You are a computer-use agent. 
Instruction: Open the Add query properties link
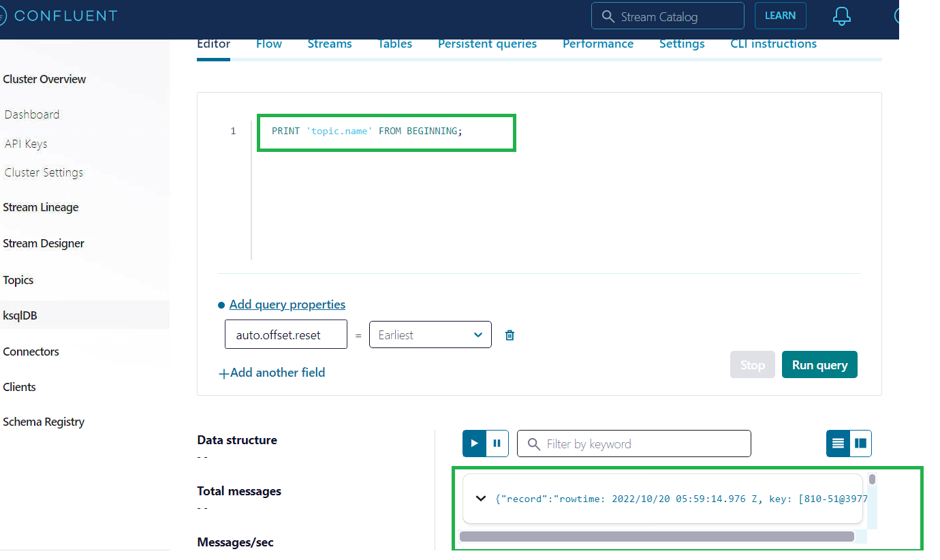point(287,304)
